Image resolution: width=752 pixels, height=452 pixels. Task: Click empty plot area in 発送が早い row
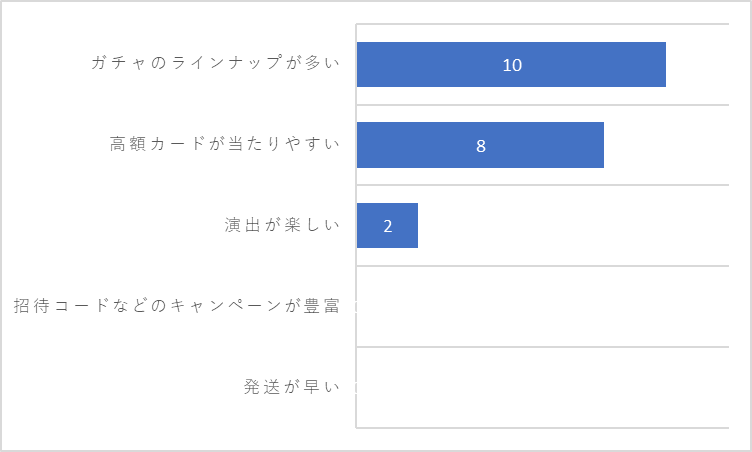pyautogui.click(x=542, y=387)
